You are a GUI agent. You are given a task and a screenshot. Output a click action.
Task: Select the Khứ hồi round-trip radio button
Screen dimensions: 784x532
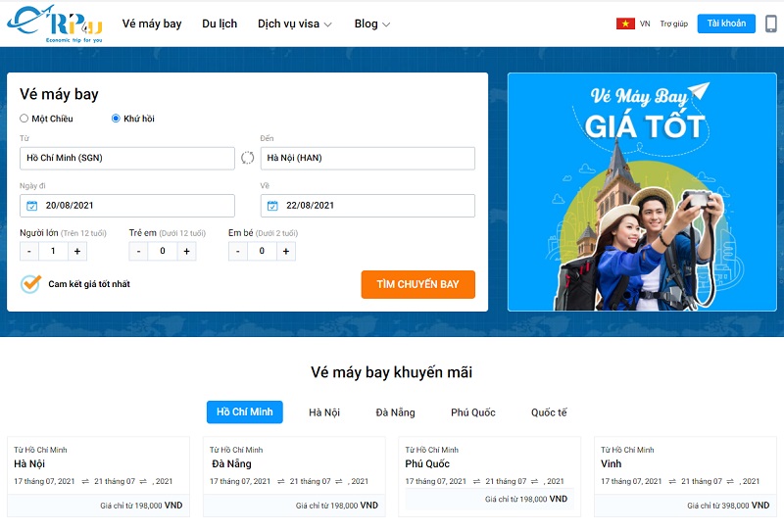click(x=116, y=119)
